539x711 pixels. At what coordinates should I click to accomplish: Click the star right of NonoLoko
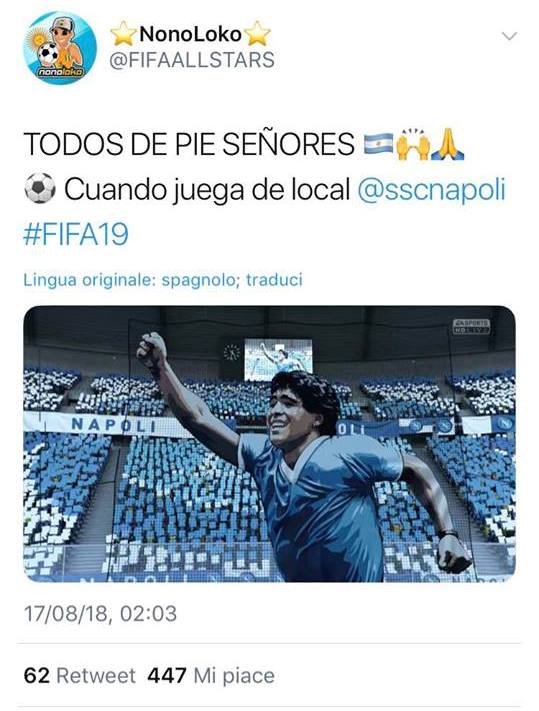pyautogui.click(x=257, y=34)
